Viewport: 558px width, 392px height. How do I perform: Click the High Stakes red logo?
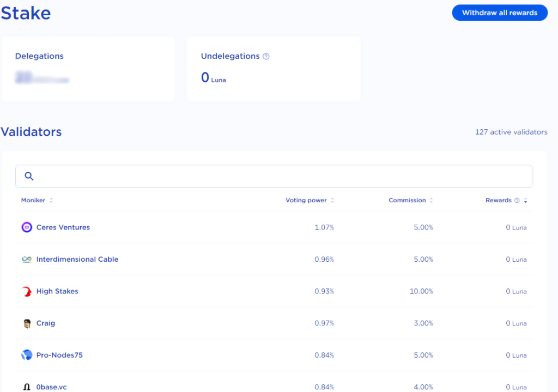[27, 292]
